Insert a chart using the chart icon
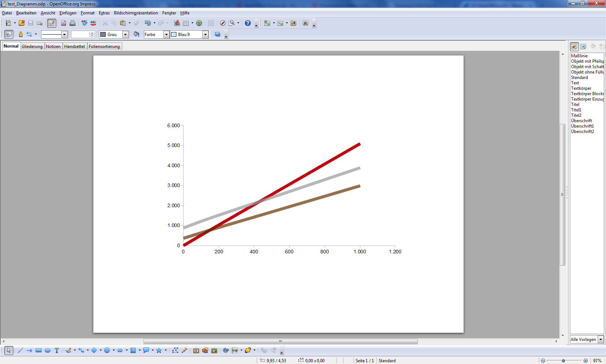606x364 pixels. (x=177, y=23)
